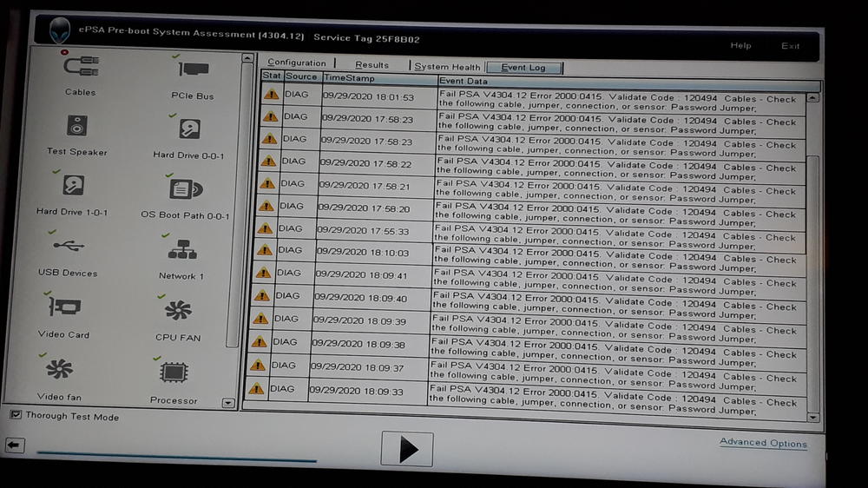Click the PCIe Bus device icon

(x=192, y=70)
